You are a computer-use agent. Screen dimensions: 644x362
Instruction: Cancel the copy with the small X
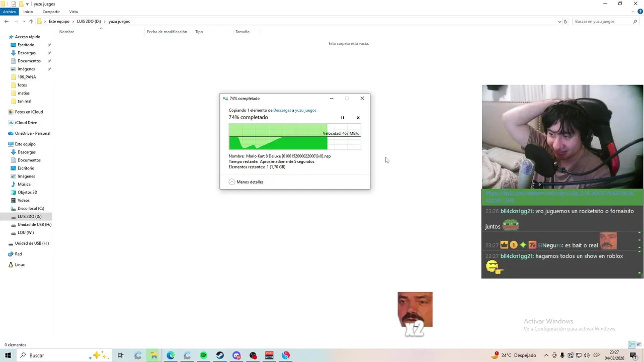(358, 118)
